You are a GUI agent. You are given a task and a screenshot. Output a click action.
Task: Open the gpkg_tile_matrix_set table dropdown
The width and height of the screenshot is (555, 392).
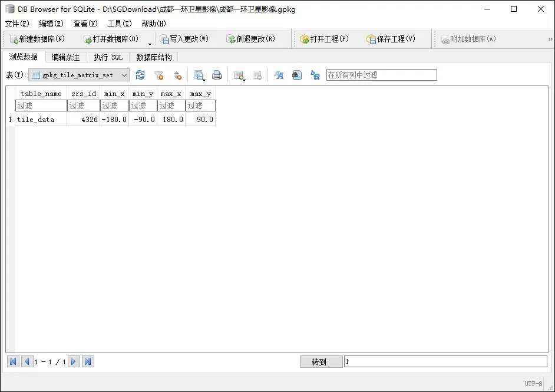pos(79,75)
